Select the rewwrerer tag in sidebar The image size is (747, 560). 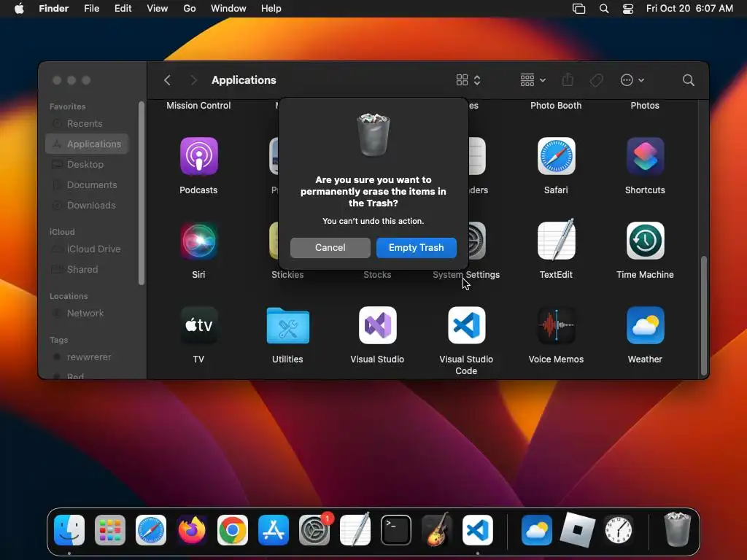87,357
